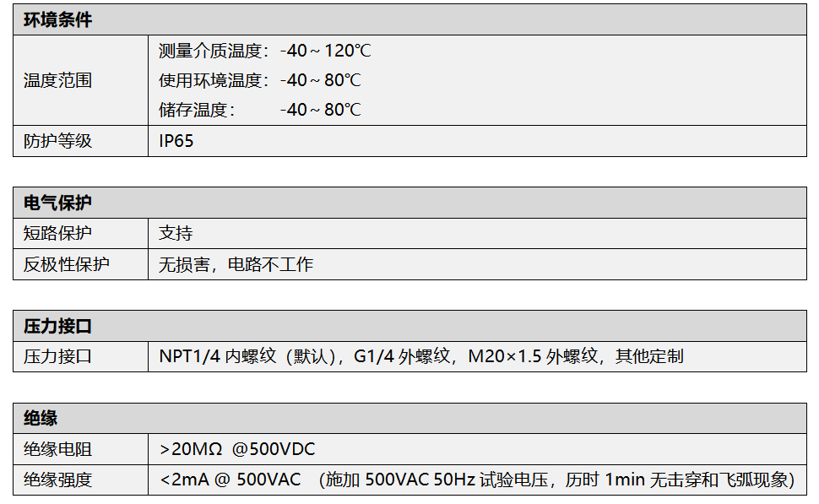Click the 电气保护 section header
The width and height of the screenshot is (819, 504).
point(409,203)
